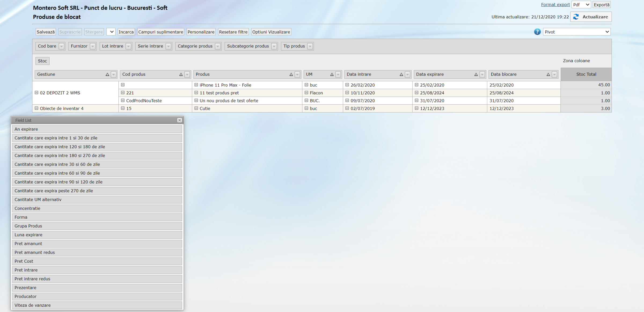The width and height of the screenshot is (644, 312).
Task: Close the Field List panel
Action: (180, 120)
